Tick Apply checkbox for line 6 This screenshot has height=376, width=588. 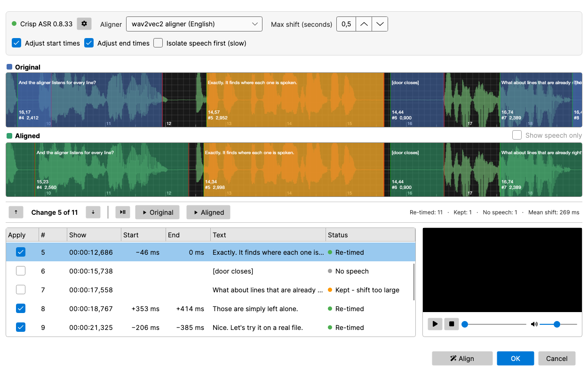[x=21, y=271]
